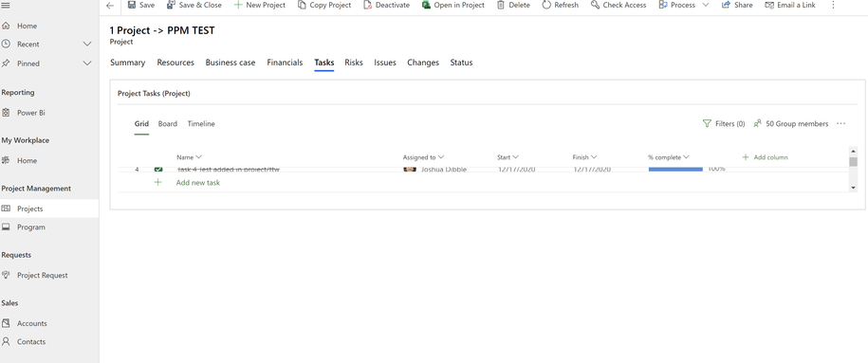868x363 pixels.
Task: Click the Projects sidebar icon
Action: click(x=6, y=209)
